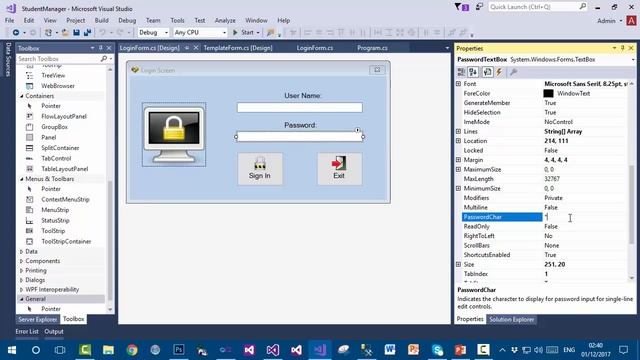This screenshot has height=360, width=640.
Task: Switch to the Solution Explorer tab
Action: coord(511,320)
